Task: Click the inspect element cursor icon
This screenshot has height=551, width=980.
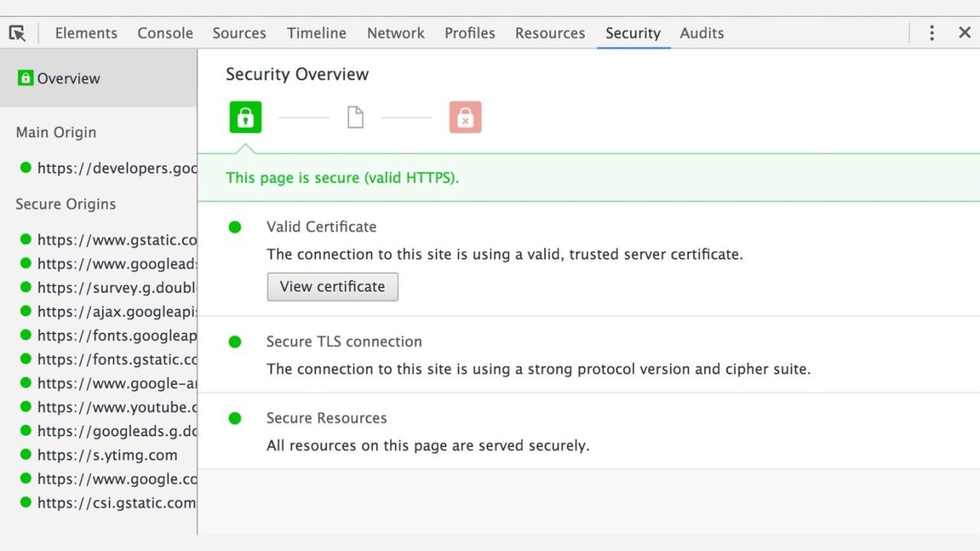Action: (18, 33)
